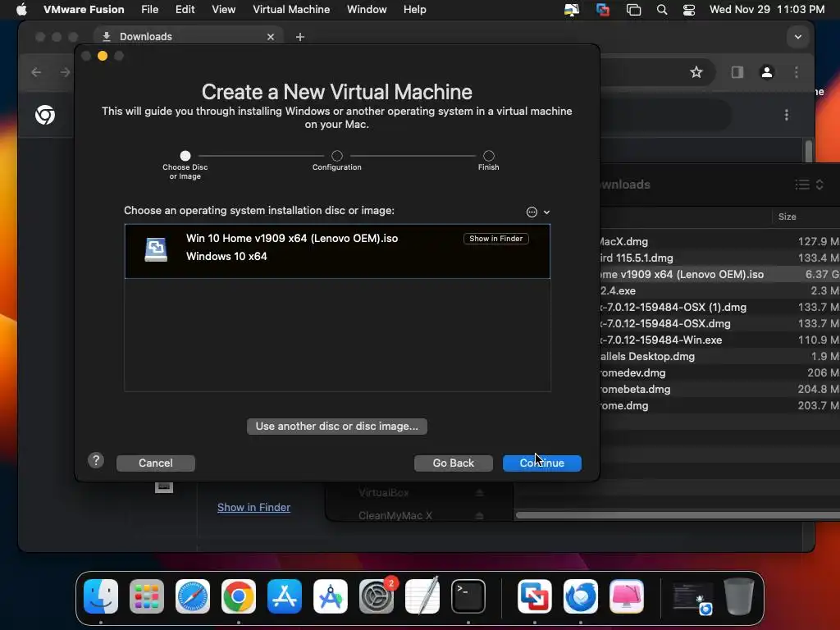Open Finder from the Dock
Screen dimensions: 840x630
click(x=101, y=596)
